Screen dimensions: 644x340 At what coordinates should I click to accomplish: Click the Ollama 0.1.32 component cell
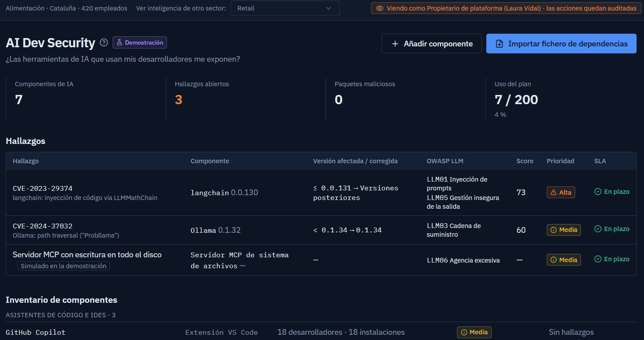[x=216, y=230]
